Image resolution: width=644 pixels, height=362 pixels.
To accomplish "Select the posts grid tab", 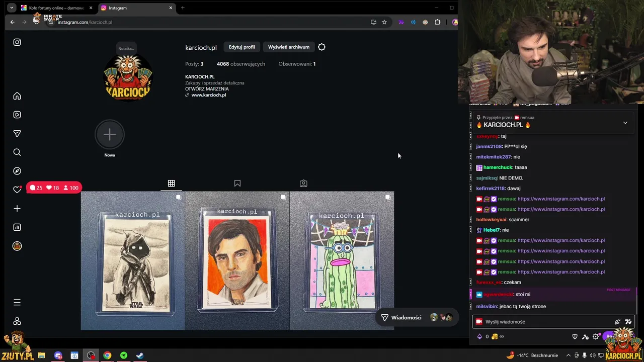I will point(171,184).
